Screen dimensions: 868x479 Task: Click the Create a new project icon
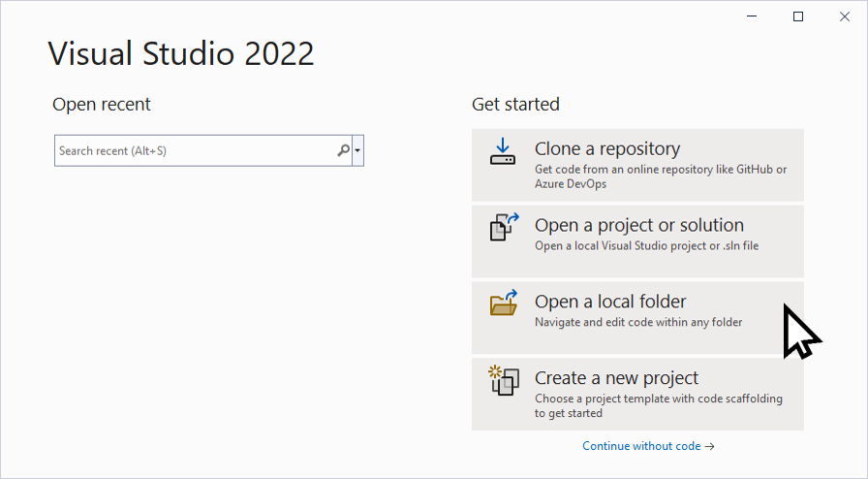point(504,380)
